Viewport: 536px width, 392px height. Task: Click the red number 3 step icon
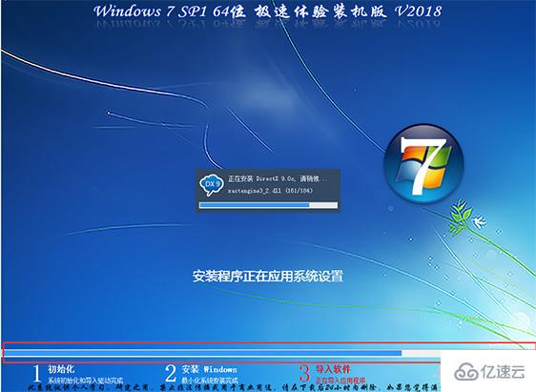click(304, 373)
